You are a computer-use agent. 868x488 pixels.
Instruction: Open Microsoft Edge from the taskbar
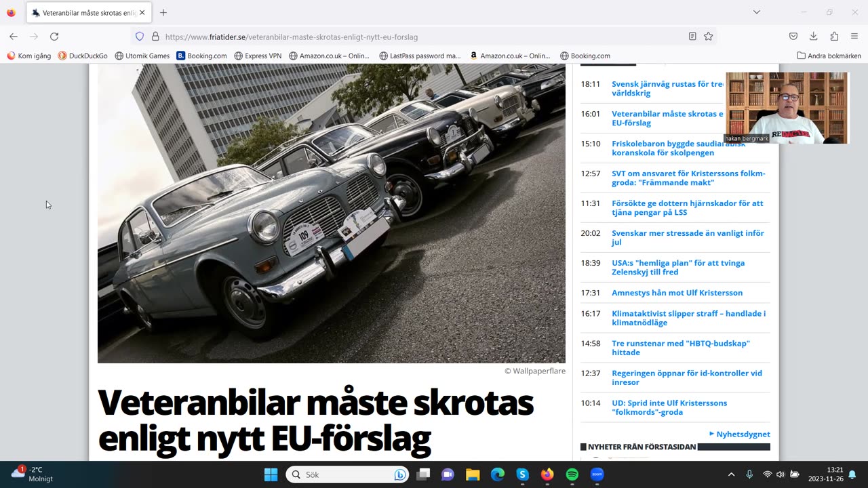[498, 474]
